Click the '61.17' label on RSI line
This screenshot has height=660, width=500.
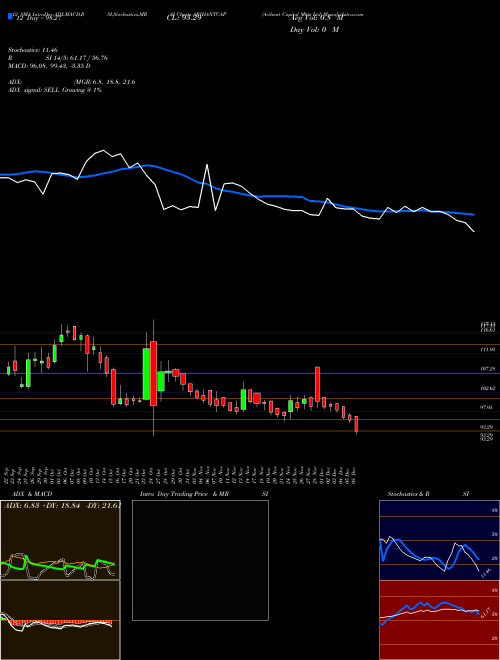486,613
